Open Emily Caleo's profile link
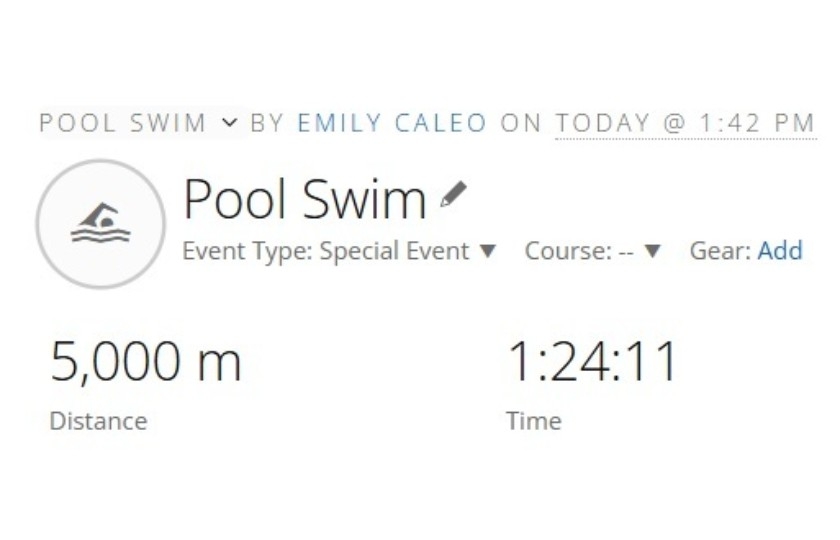Viewport: 840px width, 540px height. click(x=392, y=123)
